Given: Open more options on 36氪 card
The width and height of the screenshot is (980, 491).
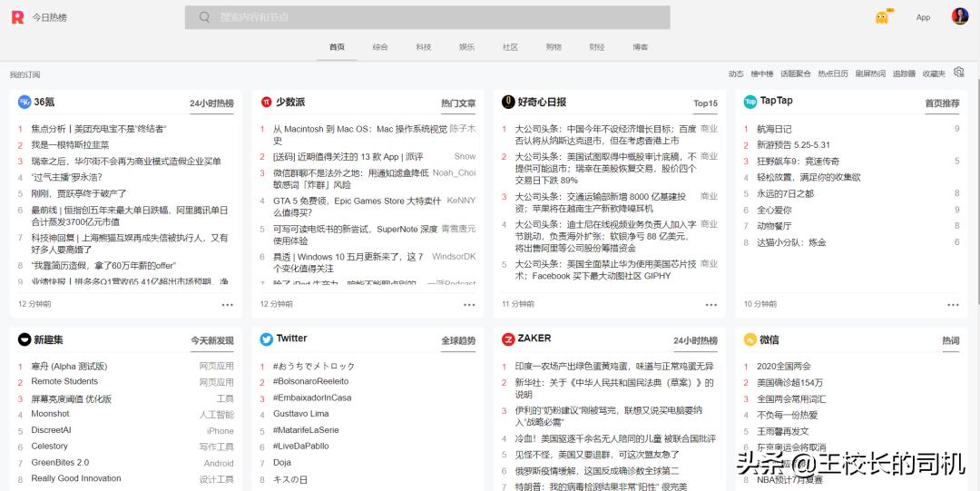Looking at the screenshot, I should coord(228,305).
